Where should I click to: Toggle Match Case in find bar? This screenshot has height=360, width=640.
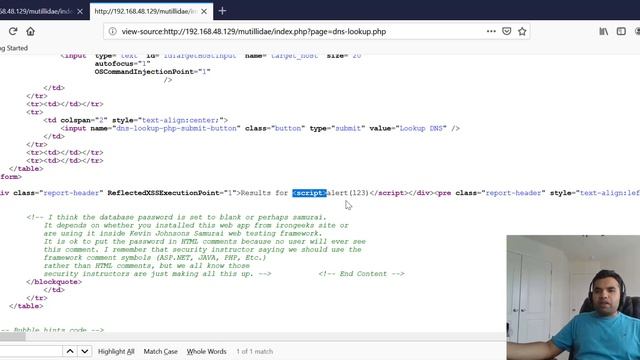click(x=160, y=351)
